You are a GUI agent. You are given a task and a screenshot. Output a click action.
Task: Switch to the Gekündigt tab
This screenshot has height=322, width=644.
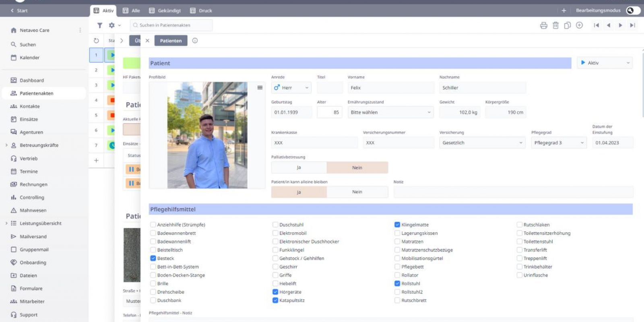click(165, 10)
